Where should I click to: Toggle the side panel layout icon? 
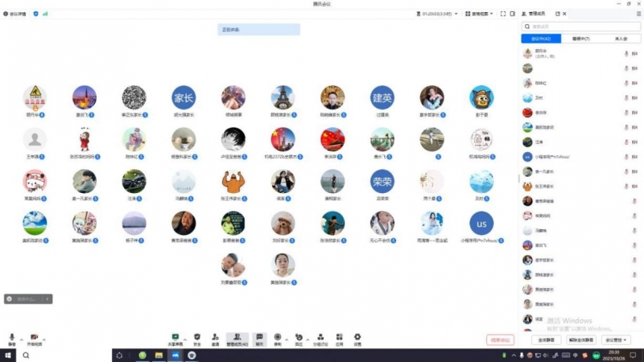click(x=513, y=14)
